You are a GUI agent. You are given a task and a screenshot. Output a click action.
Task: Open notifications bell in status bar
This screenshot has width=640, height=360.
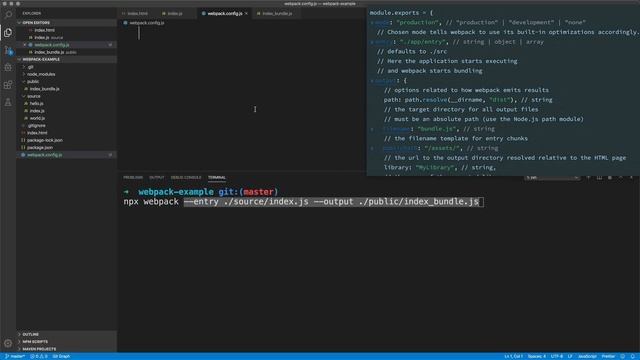click(x=633, y=356)
